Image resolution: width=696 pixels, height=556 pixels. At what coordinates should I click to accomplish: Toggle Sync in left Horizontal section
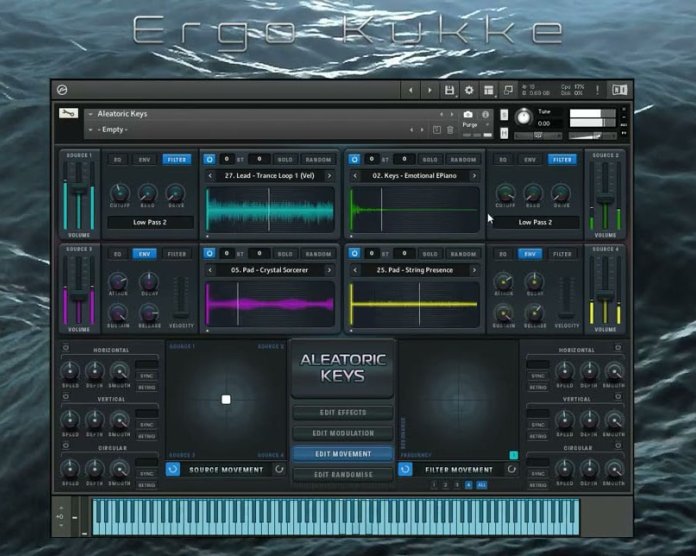tap(146, 376)
